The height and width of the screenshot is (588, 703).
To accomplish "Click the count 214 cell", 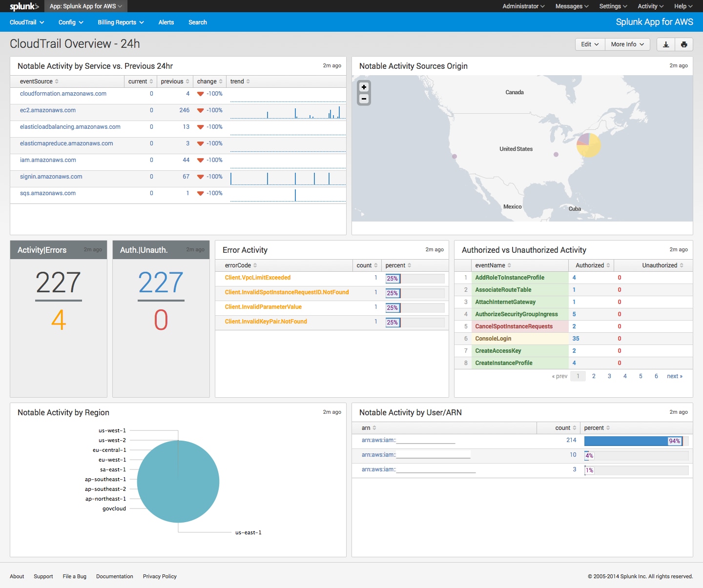I will [571, 440].
